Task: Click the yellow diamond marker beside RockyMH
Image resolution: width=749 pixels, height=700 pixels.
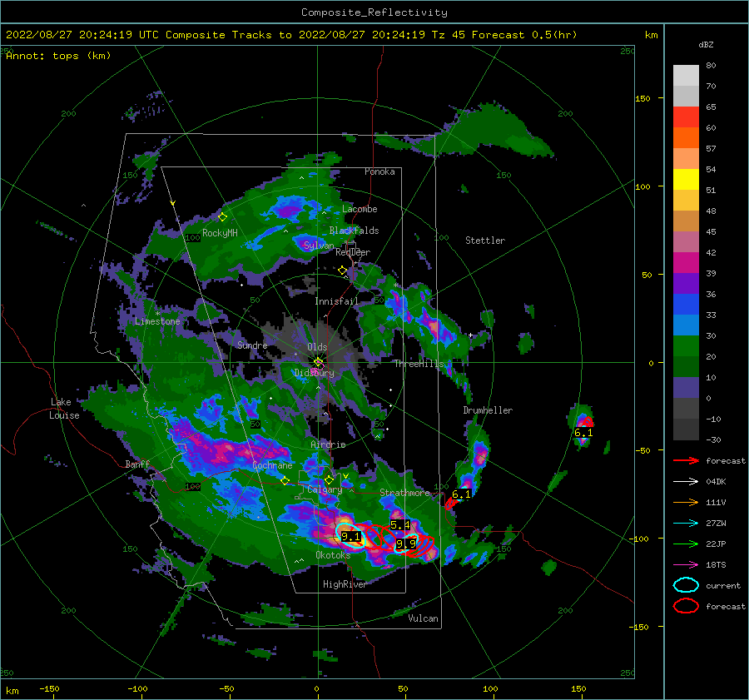Action: [x=222, y=217]
